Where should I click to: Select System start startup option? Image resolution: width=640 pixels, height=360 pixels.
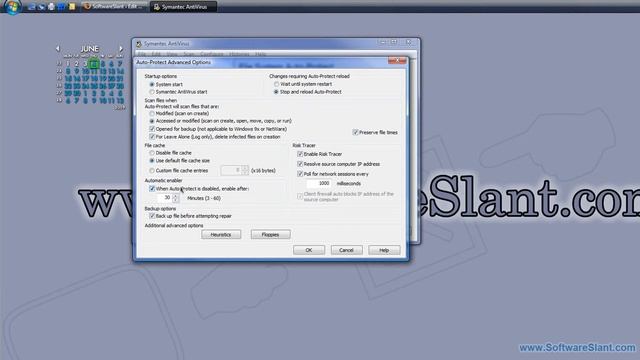pyautogui.click(x=152, y=84)
